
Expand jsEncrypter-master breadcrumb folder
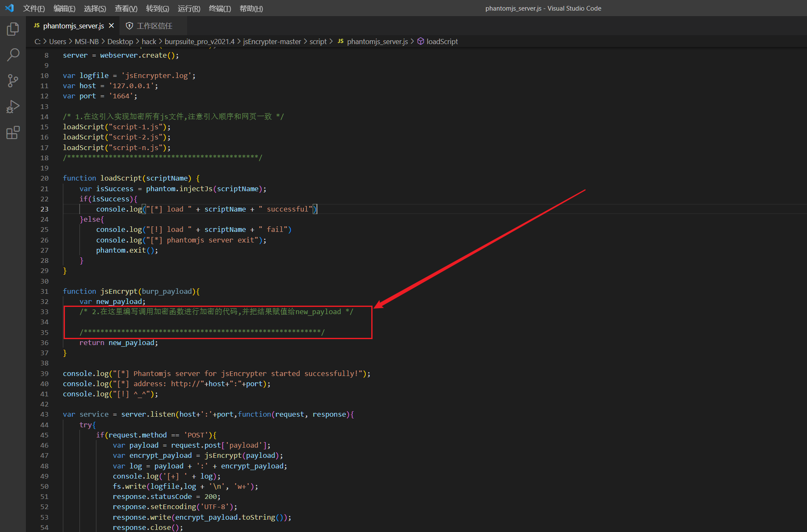coord(272,42)
